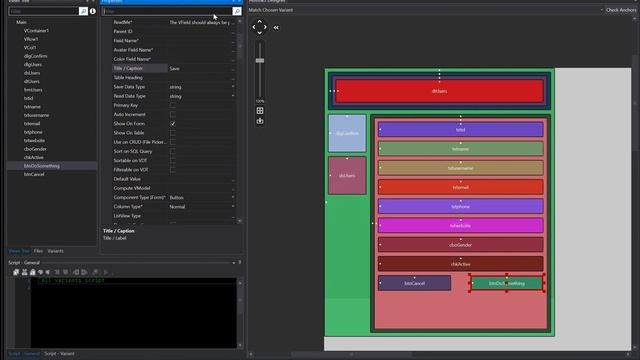Click the Properties filter search icon
The image size is (640, 360).
pyautogui.click(x=237, y=11)
